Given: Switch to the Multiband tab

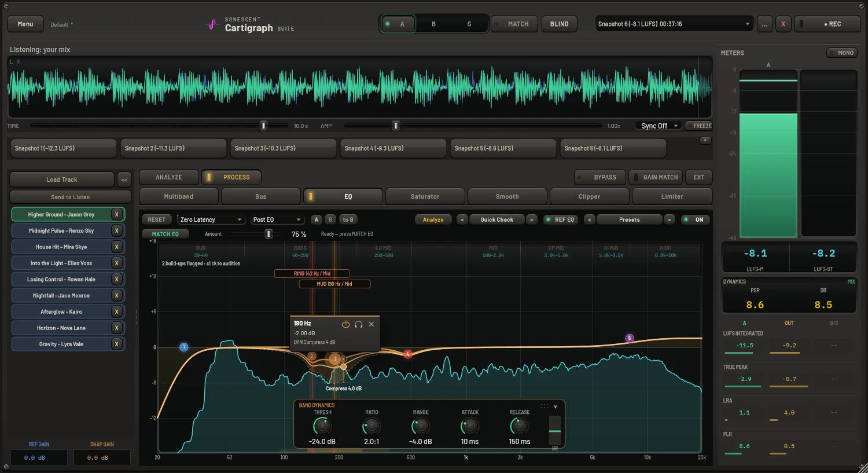Looking at the screenshot, I should coord(179,196).
